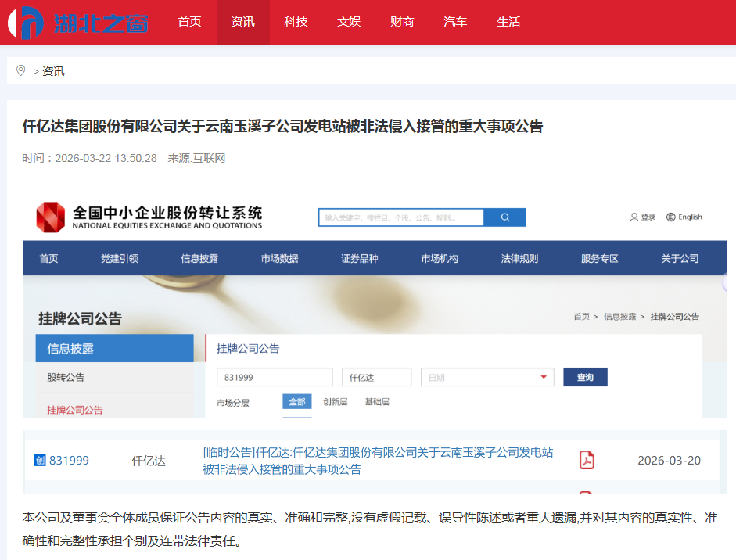Click 仟亿达 in the announcement row
The image size is (736, 560).
tap(149, 461)
